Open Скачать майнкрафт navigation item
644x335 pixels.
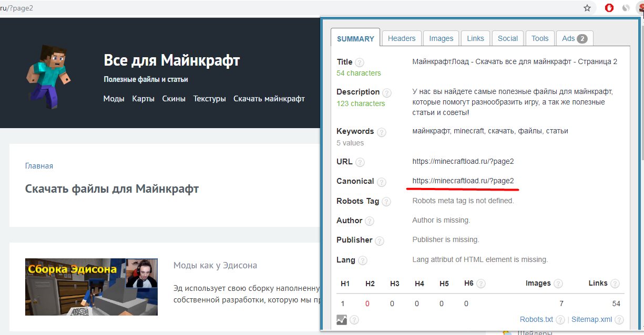(269, 99)
